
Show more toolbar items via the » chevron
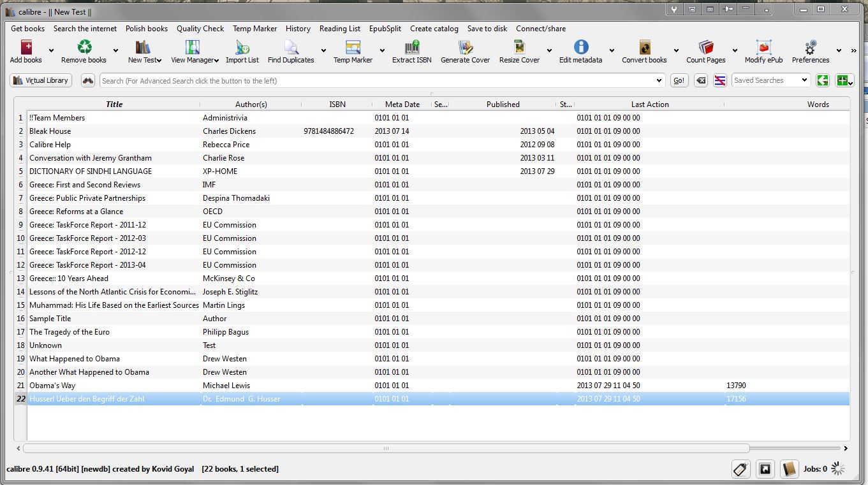click(855, 50)
